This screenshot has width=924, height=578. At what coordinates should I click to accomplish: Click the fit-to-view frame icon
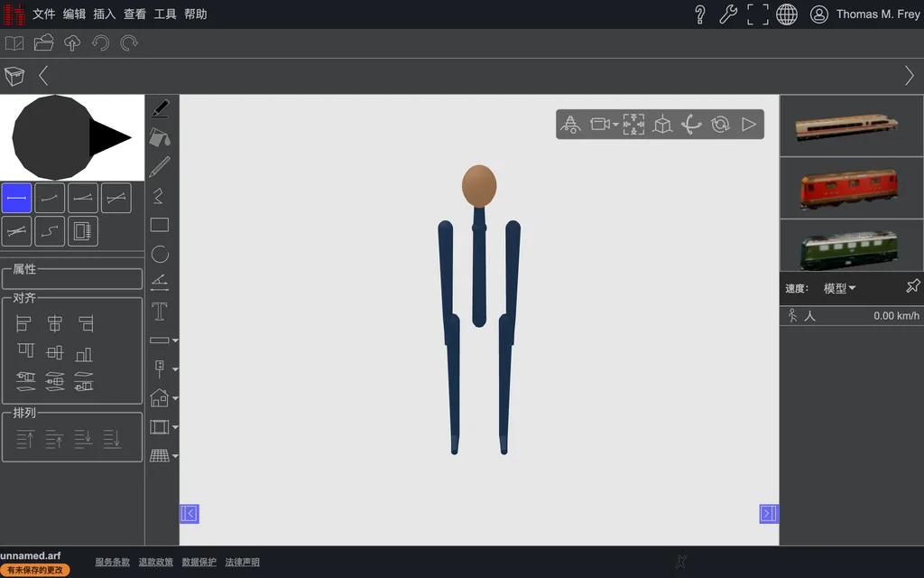(x=633, y=125)
